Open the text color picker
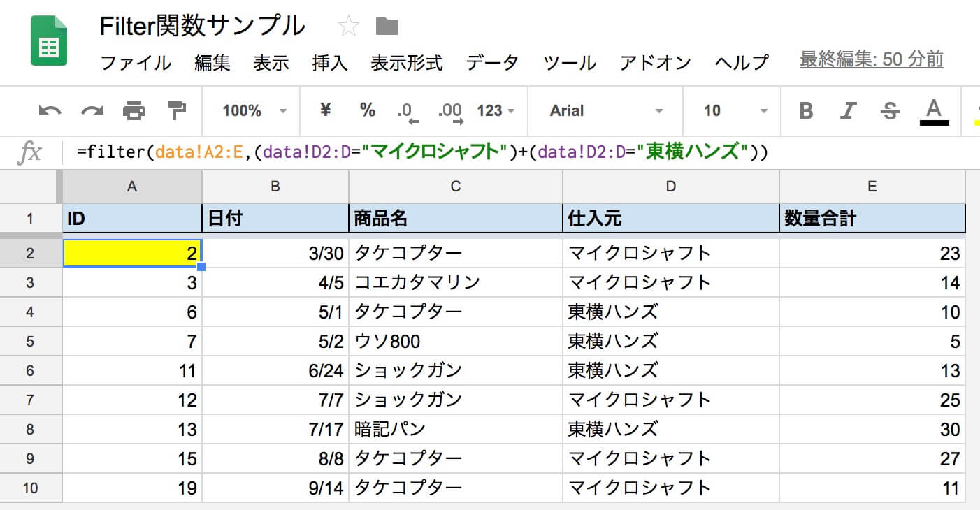 coord(933,112)
